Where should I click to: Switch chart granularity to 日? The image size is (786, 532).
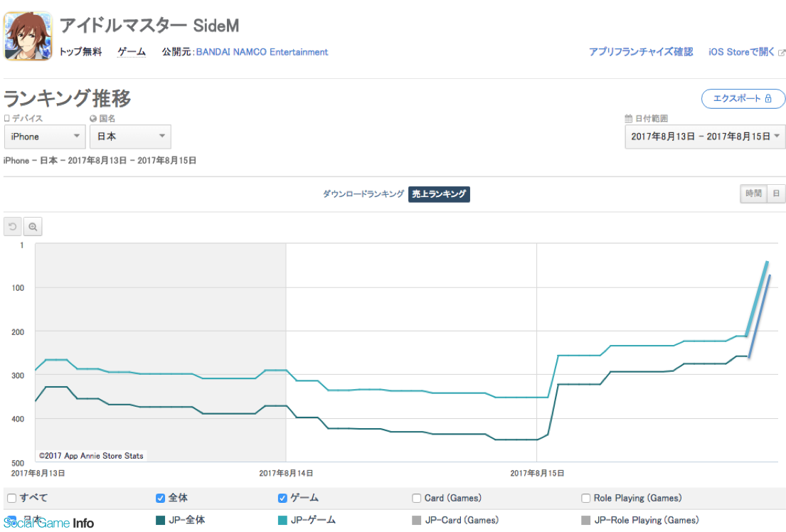pos(776,193)
